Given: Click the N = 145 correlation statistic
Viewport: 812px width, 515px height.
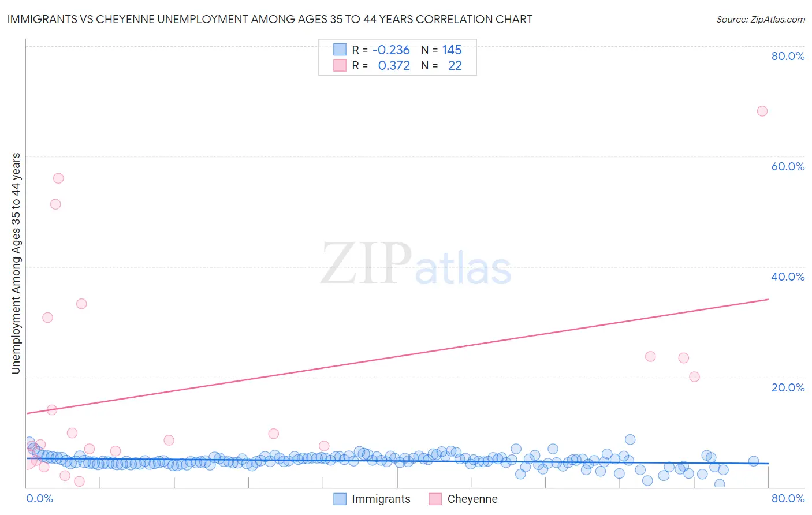Looking at the screenshot, I should point(441,50).
